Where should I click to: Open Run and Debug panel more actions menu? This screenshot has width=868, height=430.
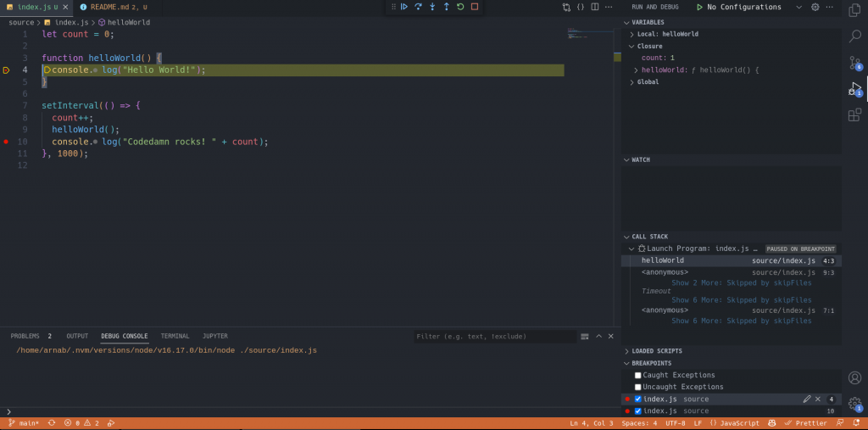[x=829, y=7]
